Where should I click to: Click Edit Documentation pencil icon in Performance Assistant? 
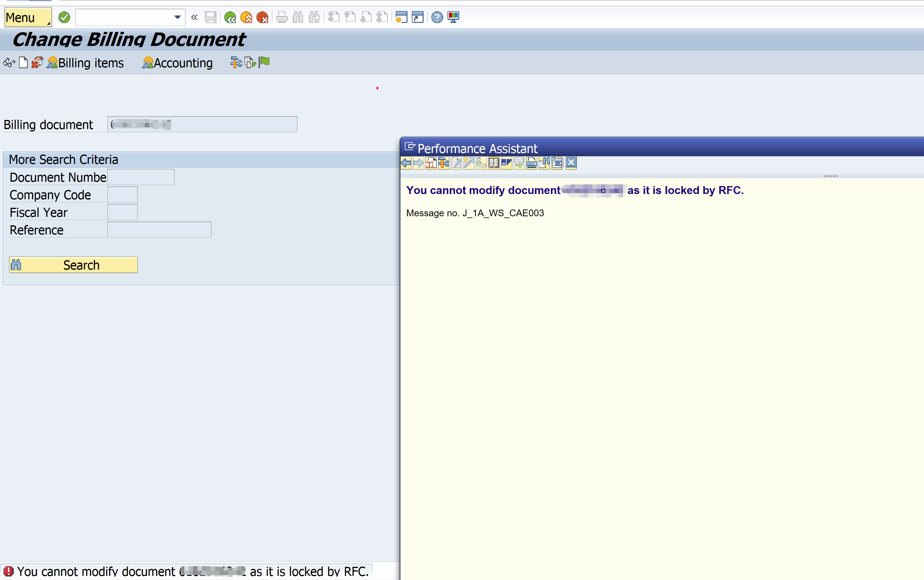click(x=456, y=163)
